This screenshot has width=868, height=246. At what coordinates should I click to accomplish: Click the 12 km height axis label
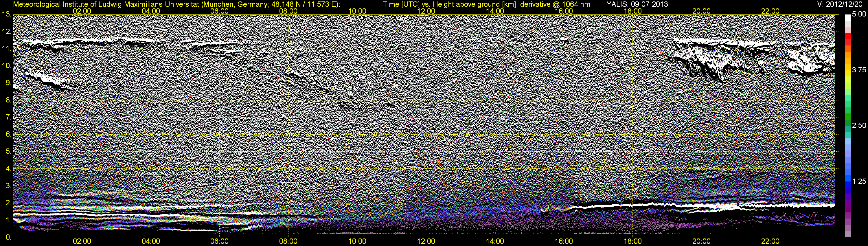click(x=6, y=32)
